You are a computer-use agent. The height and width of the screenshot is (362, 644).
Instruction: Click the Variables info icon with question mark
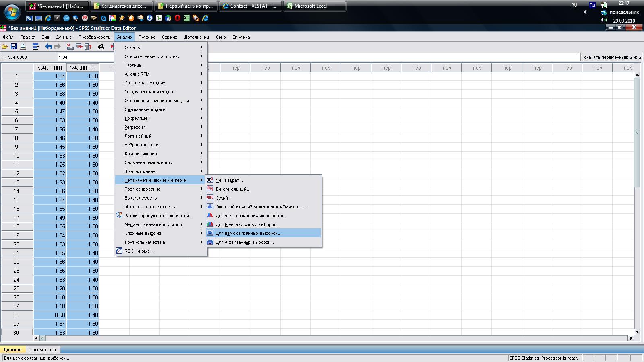click(88, 47)
